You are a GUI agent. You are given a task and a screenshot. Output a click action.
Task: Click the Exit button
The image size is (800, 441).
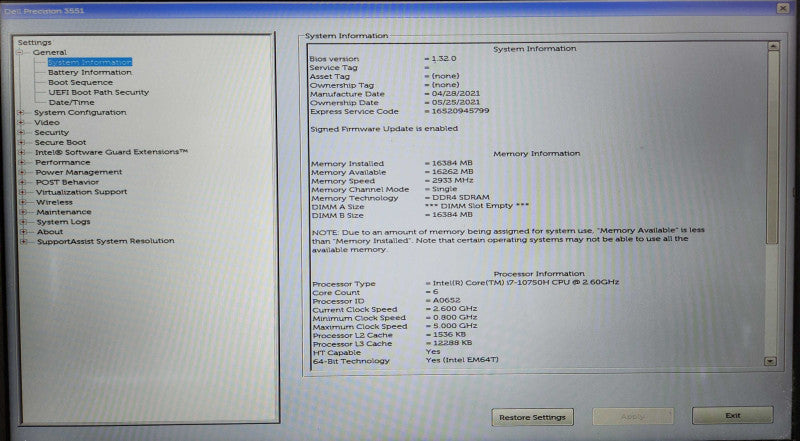[x=733, y=415]
